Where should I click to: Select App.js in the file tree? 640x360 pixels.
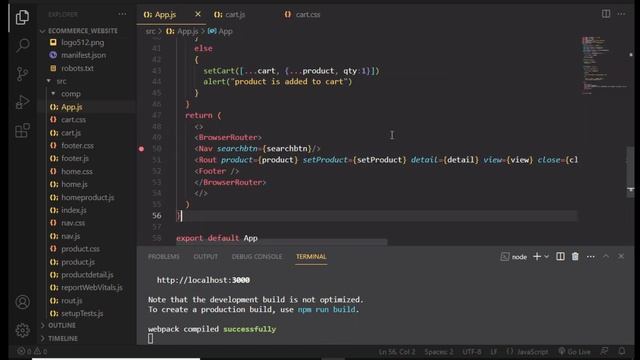point(72,107)
